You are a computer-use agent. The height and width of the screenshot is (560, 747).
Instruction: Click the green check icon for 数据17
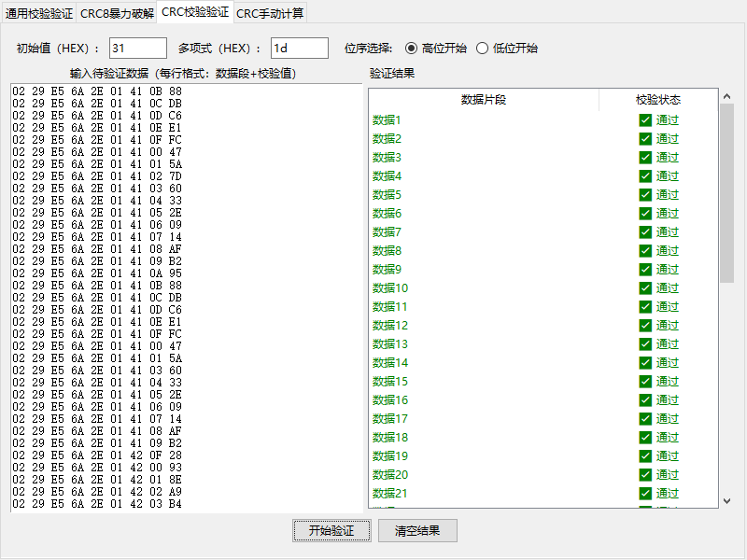[645, 418]
